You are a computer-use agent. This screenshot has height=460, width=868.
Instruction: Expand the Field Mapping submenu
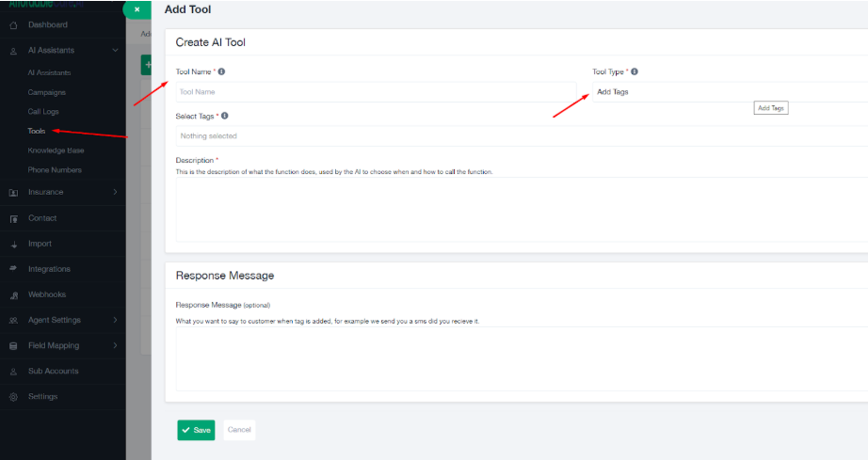(115, 346)
